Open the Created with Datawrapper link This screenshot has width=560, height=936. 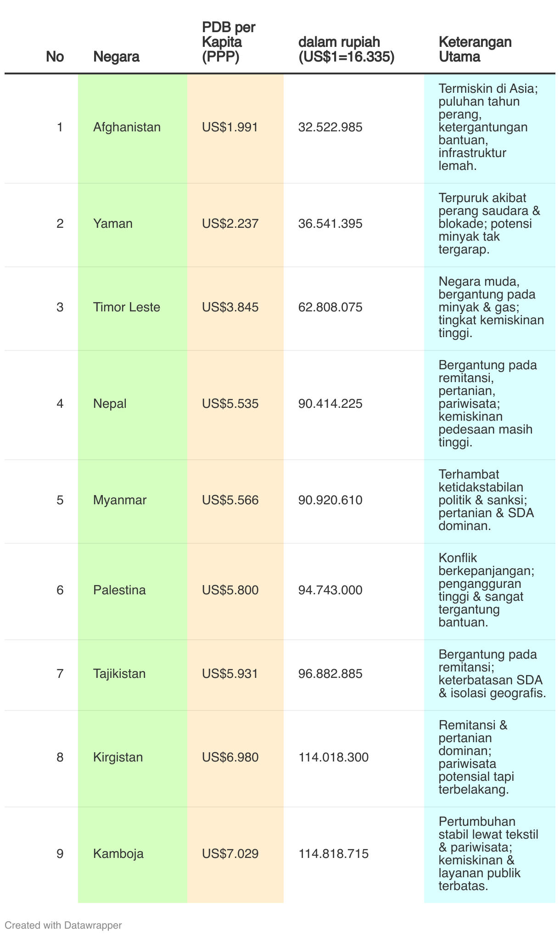click(63, 925)
